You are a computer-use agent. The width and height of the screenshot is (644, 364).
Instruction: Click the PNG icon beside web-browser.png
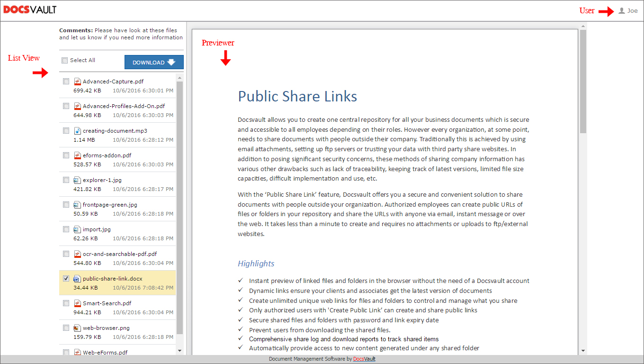click(x=78, y=328)
